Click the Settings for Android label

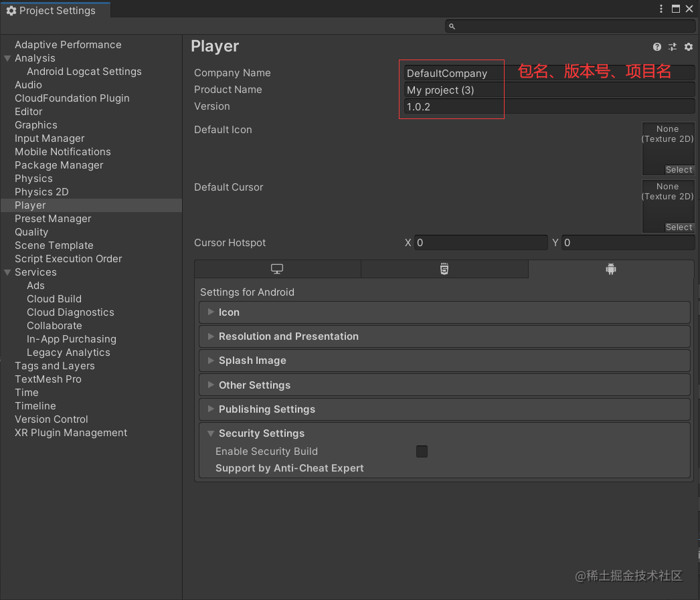click(x=247, y=292)
